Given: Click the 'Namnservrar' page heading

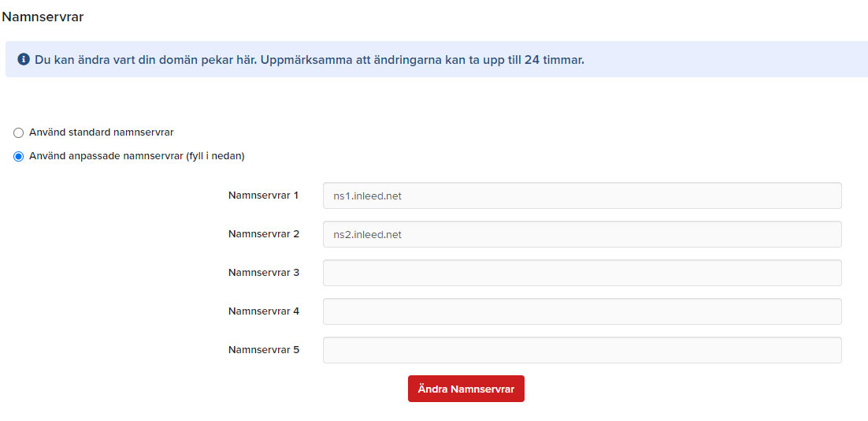Looking at the screenshot, I should pos(43,17).
